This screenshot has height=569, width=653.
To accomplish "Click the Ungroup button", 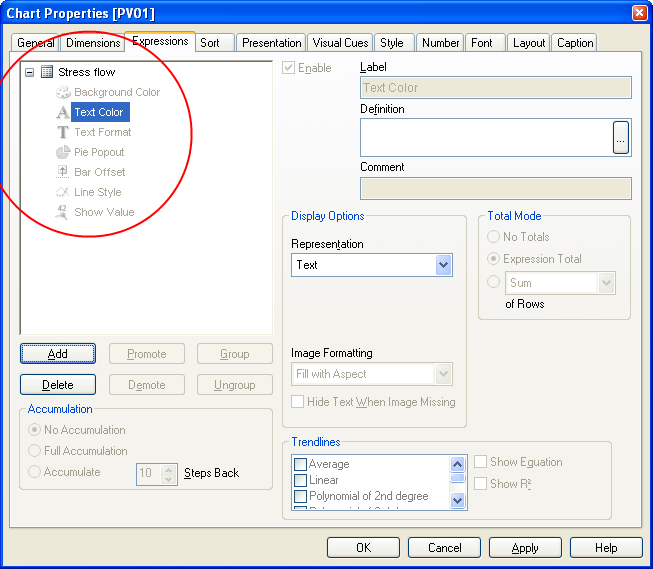I will pos(235,384).
